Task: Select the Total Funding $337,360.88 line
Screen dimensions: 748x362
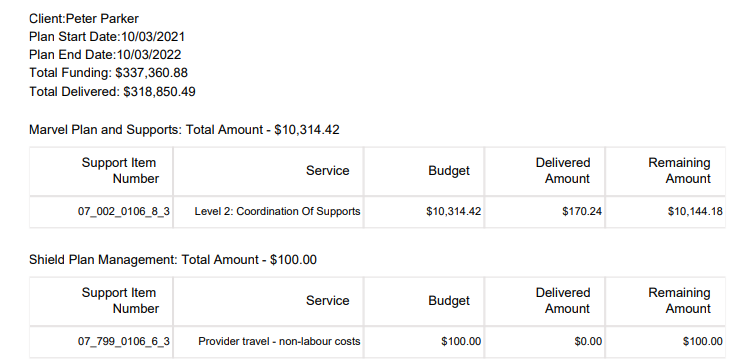Action: click(108, 73)
